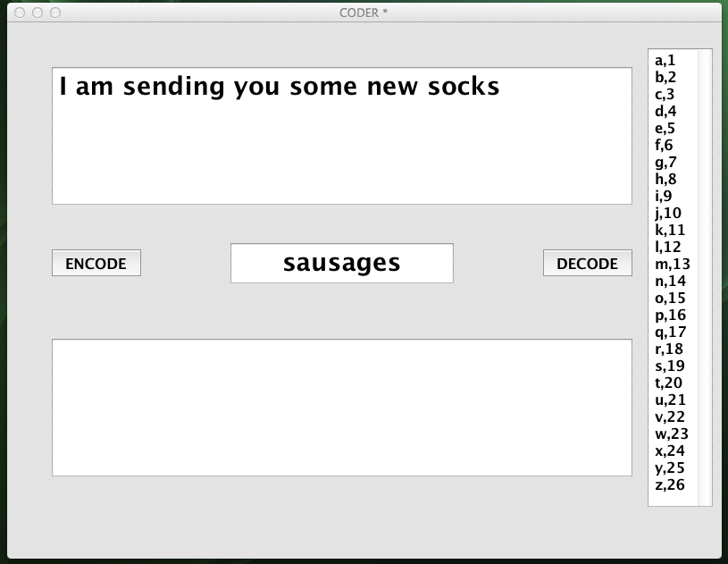Screen dimensions: 728x564
Task: Select the 'a,1' list entry
Action: click(665, 61)
